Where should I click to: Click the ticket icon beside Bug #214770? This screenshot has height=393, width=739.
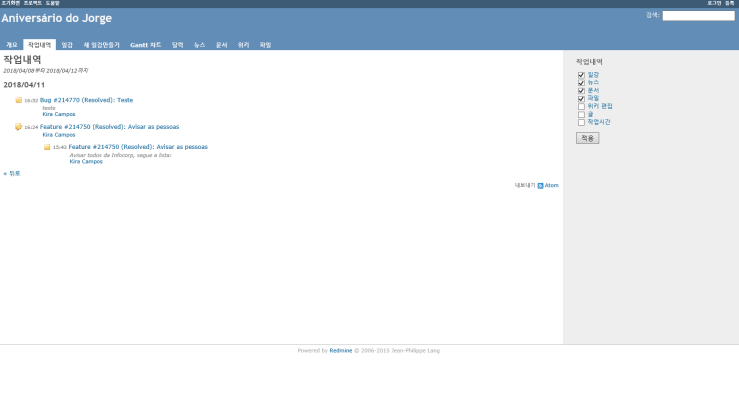[19, 100]
